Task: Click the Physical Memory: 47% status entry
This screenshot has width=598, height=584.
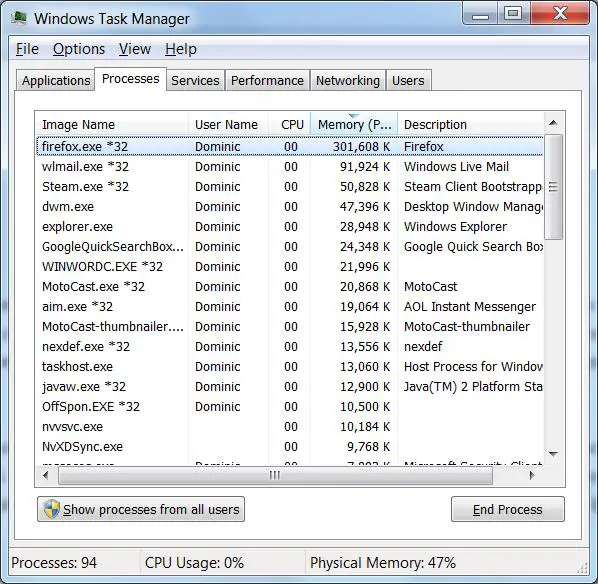Action: (383, 563)
